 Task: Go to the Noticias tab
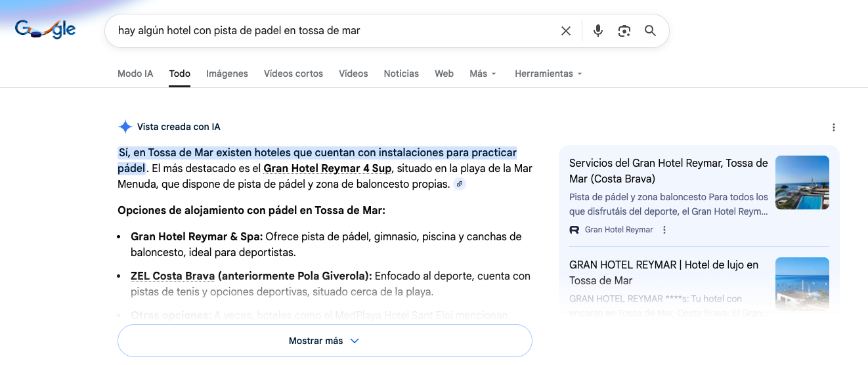coord(401,74)
